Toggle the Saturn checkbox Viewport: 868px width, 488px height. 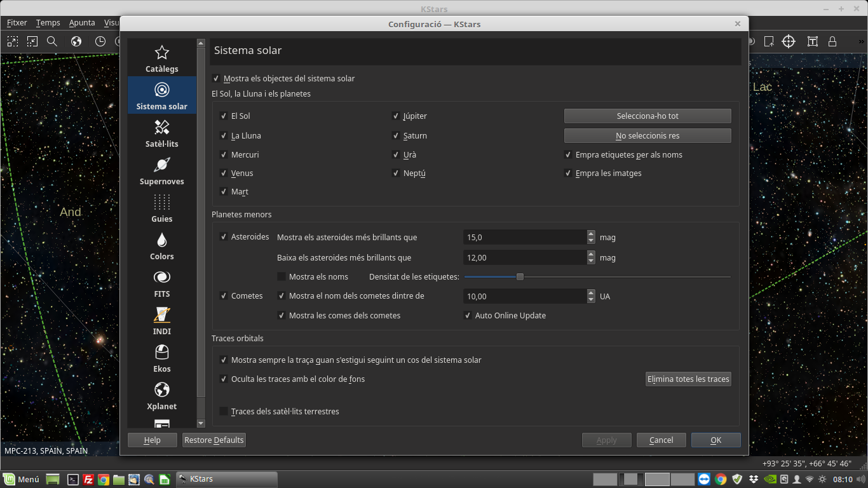[410, 136]
